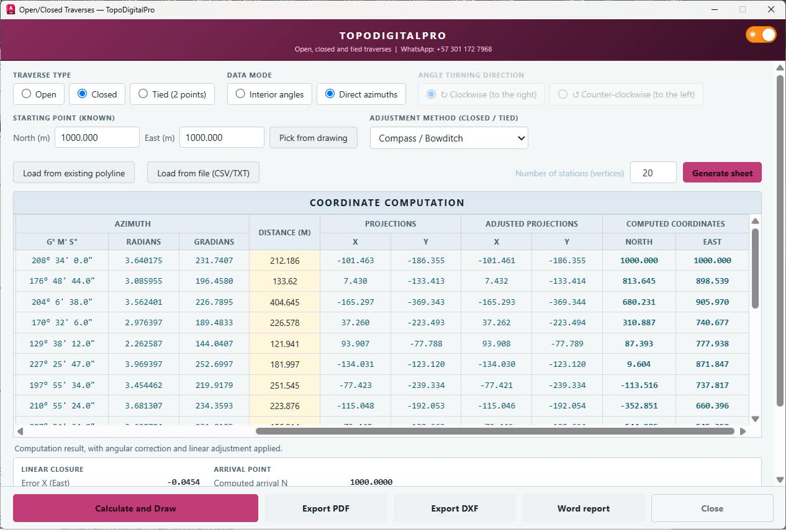Click the GRADIANS column header
786x532 pixels.
tap(214, 241)
